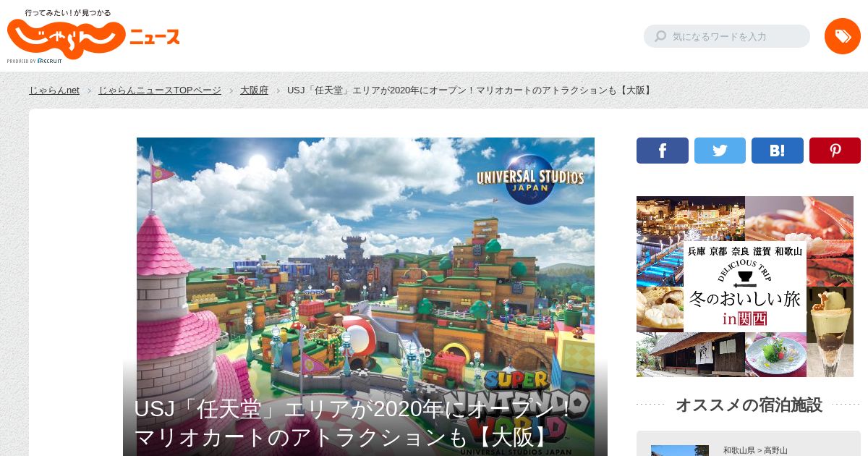This screenshot has width=868, height=456.
Task: Click the オススメの宿泊施設 heading
Action: pos(749,405)
